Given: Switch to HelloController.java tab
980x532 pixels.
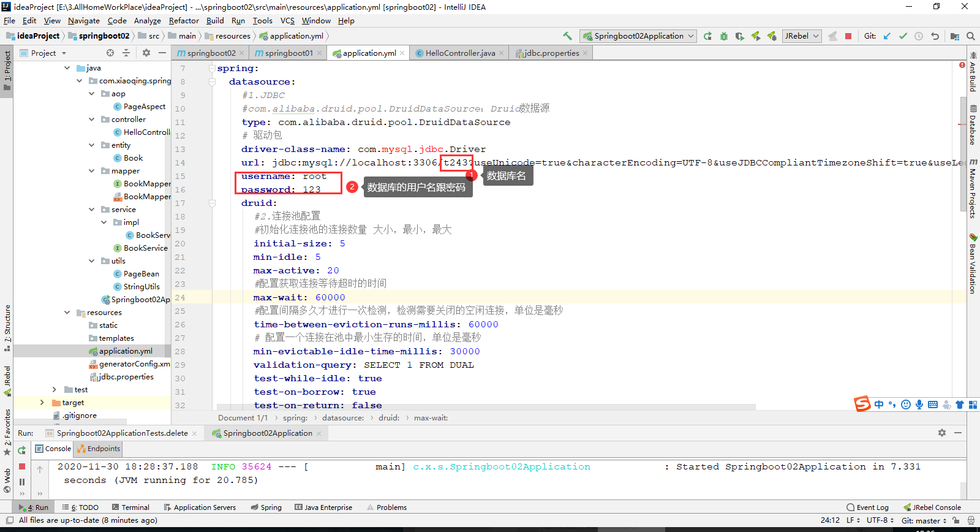Looking at the screenshot, I should click(460, 53).
